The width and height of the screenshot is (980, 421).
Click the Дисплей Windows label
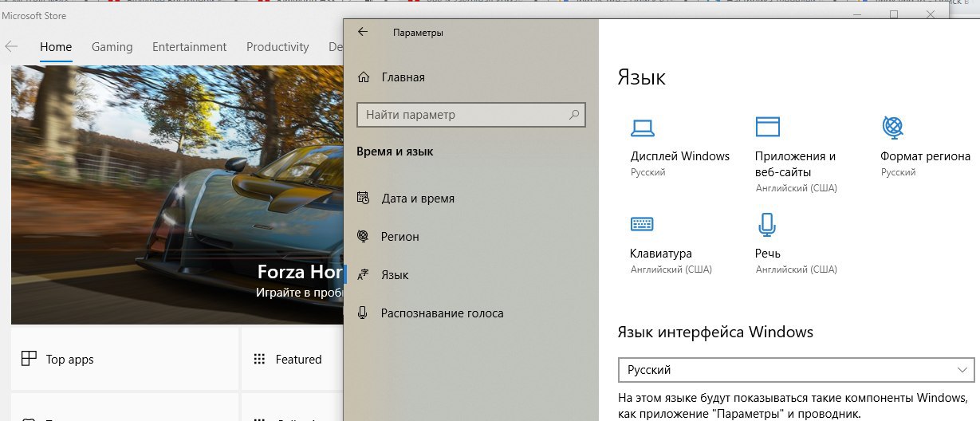(680, 156)
